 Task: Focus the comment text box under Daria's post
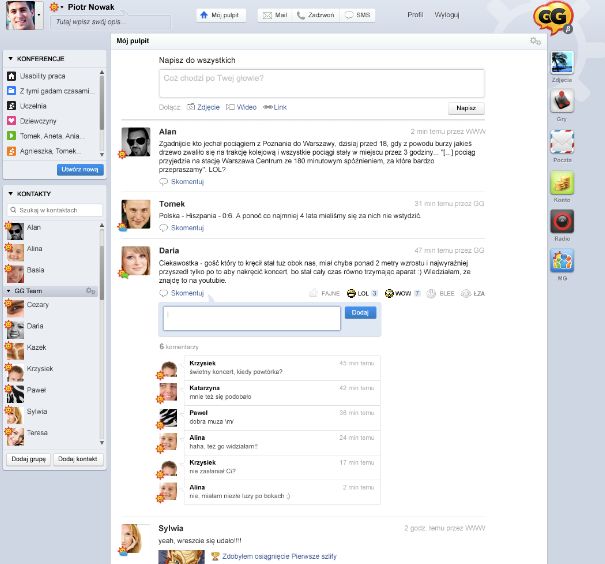[252, 318]
